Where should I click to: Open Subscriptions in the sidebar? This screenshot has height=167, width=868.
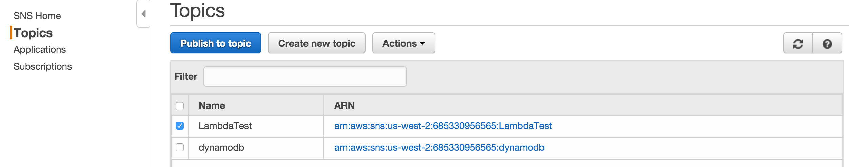43,67
